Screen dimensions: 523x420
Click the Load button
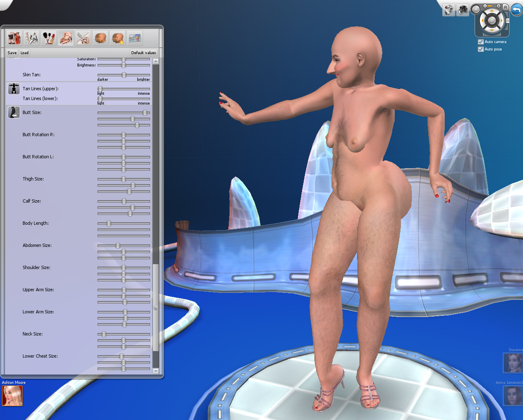tap(25, 52)
